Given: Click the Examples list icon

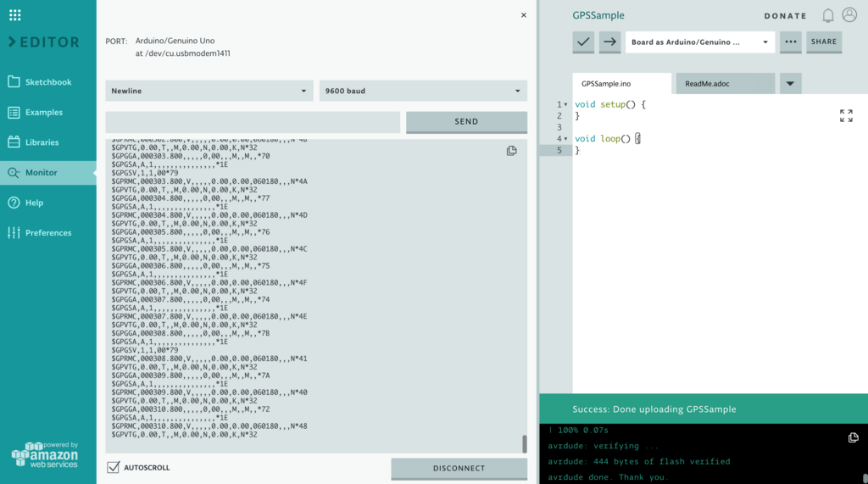Looking at the screenshot, I should tap(14, 113).
